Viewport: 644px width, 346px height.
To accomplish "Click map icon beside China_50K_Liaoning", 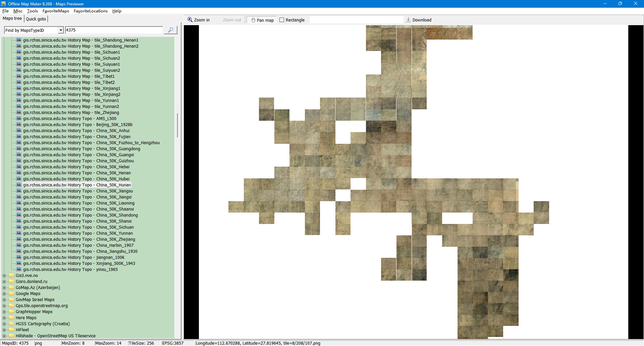I will click(19, 203).
